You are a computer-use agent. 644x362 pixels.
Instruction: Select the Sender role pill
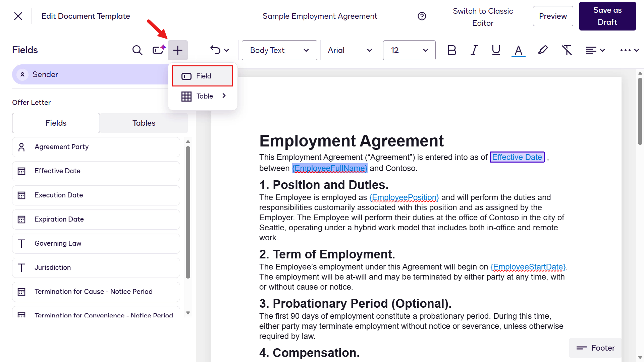(x=91, y=74)
